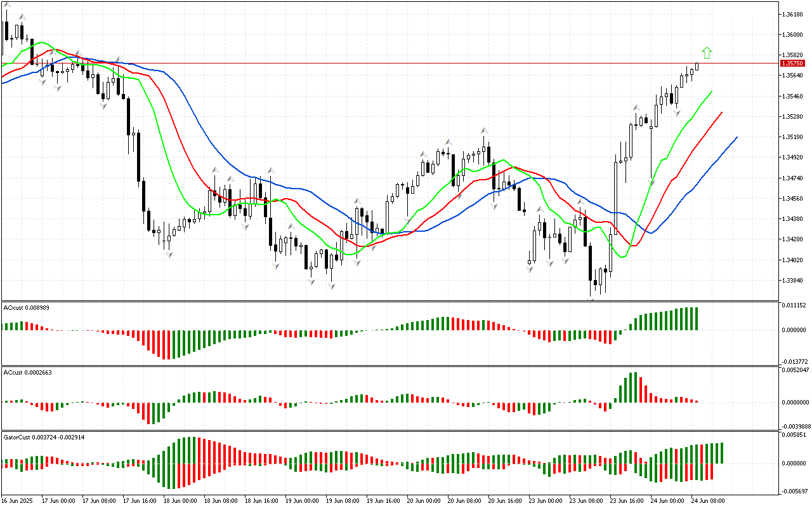Click the red Alligator teeth line's right end
The width and height of the screenshot is (812, 508).
click(721, 113)
